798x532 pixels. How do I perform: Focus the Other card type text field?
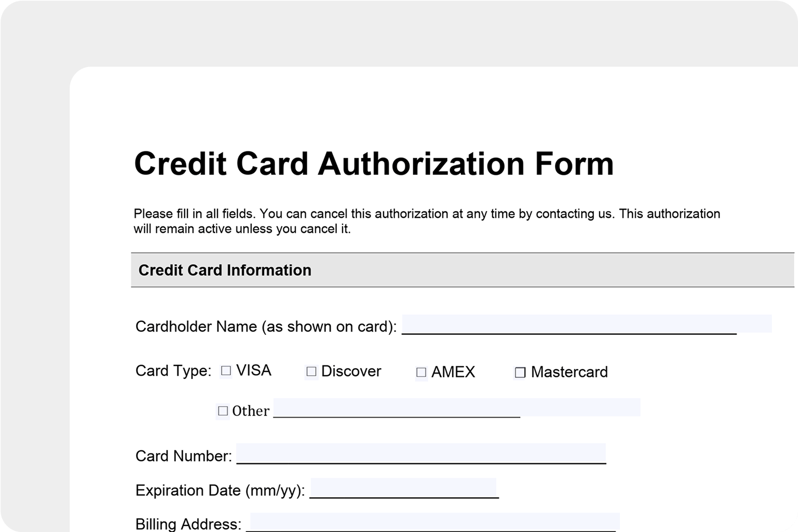click(456, 408)
